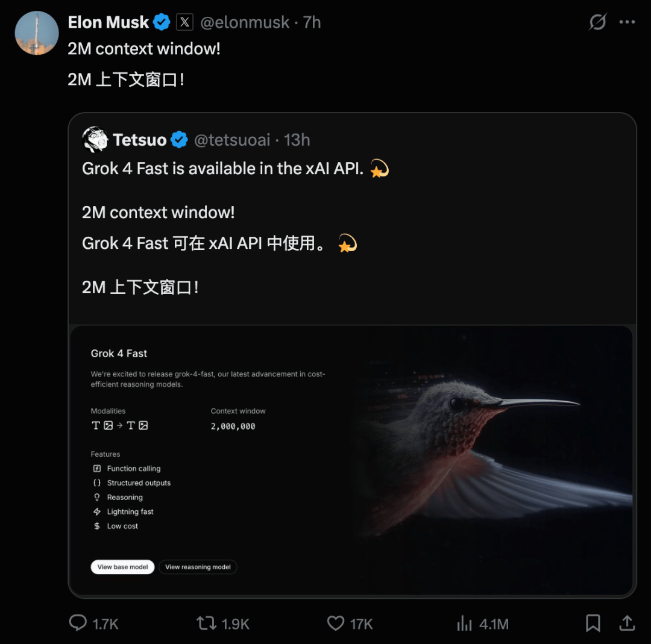Open the @tetsuoai handle link
The width and height of the screenshot is (651, 644).
click(232, 140)
